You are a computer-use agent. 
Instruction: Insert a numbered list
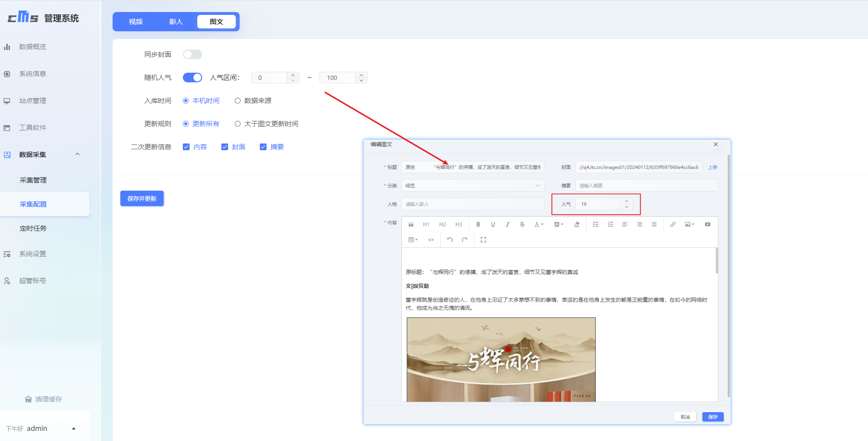(611, 224)
